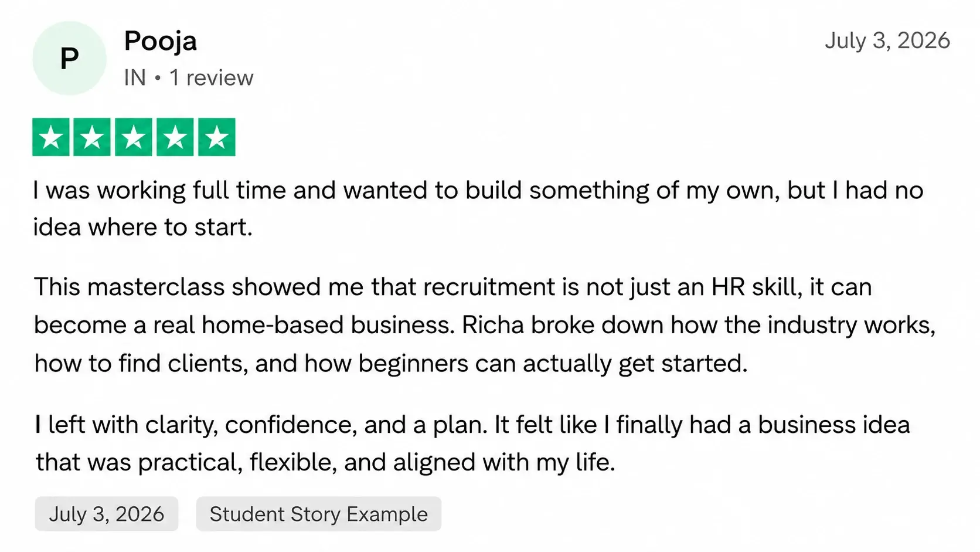
Task: Select the fourth green rating star
Action: click(x=175, y=137)
